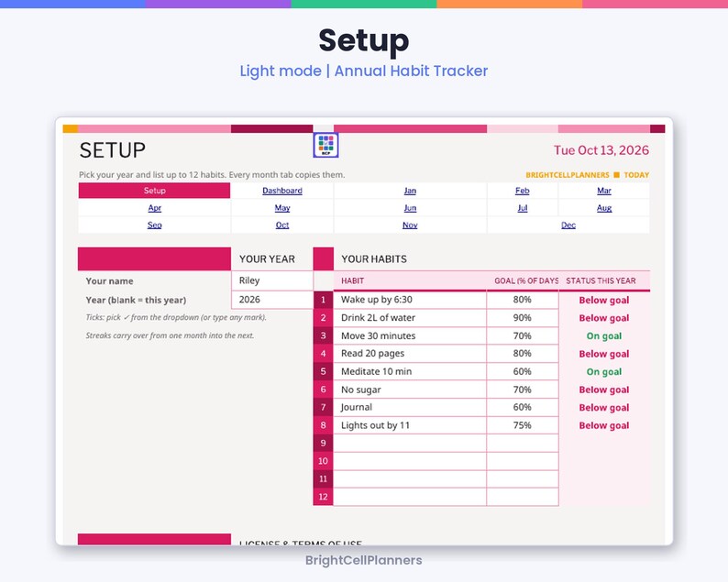Go to the Jan month tab
Image resolution: width=728 pixels, height=582 pixels.
pos(410,191)
